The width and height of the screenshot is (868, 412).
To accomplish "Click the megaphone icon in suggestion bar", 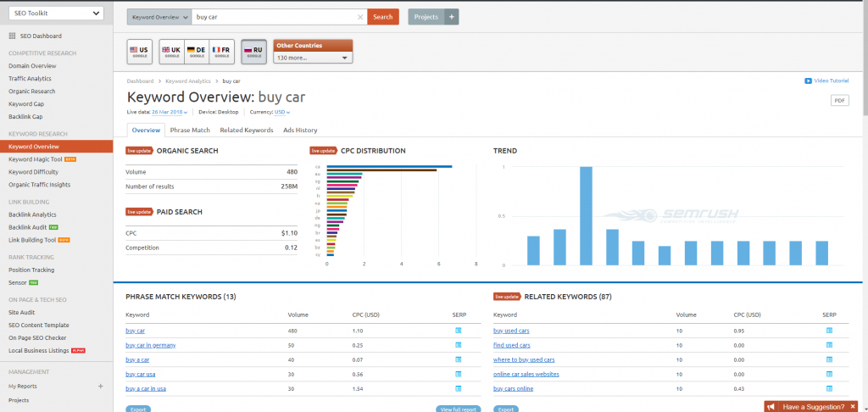I will [771, 407].
